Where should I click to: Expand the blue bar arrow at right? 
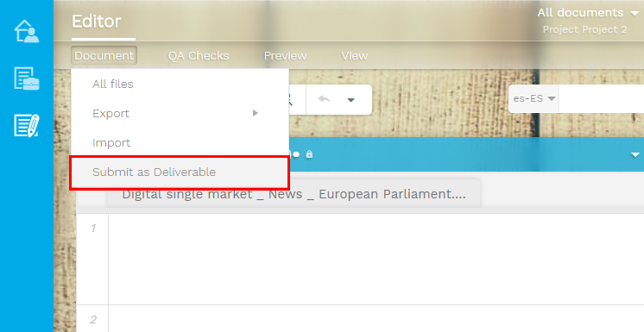point(635,154)
